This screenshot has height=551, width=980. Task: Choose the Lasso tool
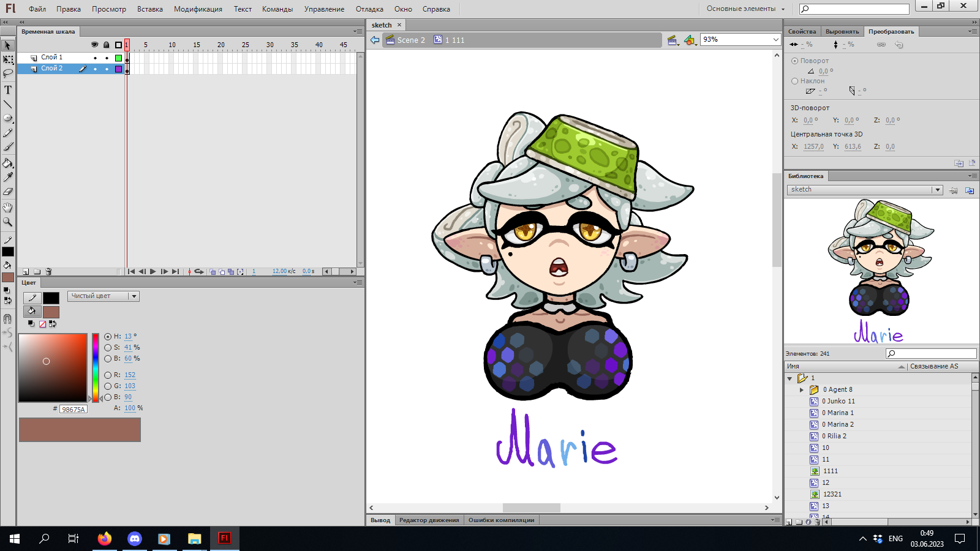pos(8,73)
